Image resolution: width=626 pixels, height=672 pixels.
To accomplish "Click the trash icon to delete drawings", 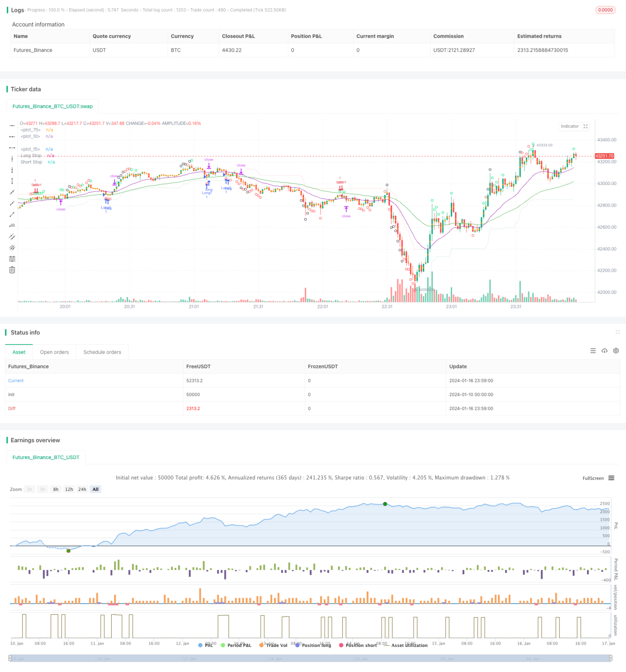I will tap(12, 270).
